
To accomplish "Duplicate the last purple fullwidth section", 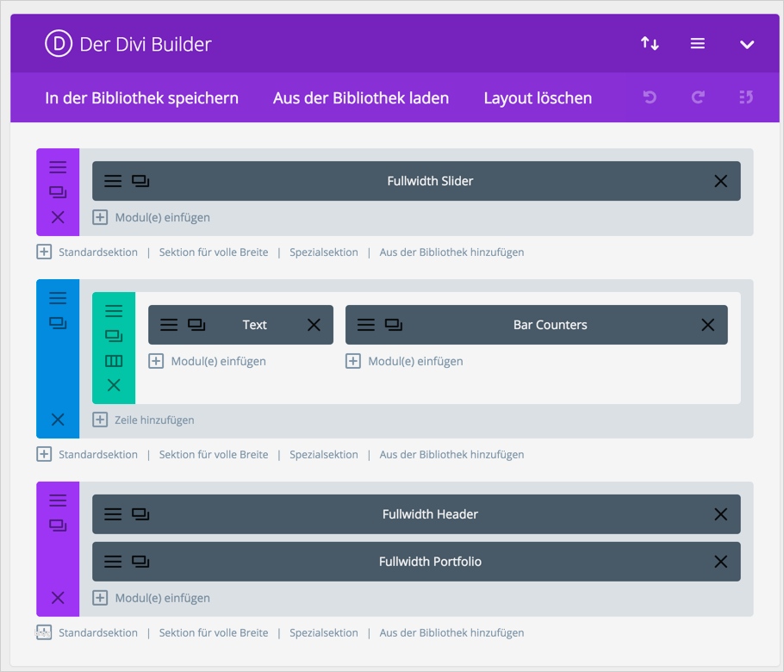I will click(58, 526).
